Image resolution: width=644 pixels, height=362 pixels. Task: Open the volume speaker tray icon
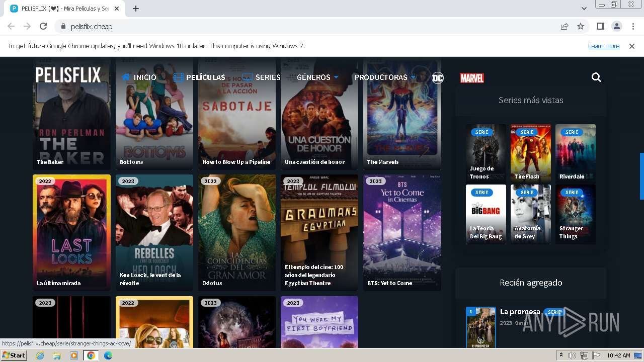coord(572,355)
